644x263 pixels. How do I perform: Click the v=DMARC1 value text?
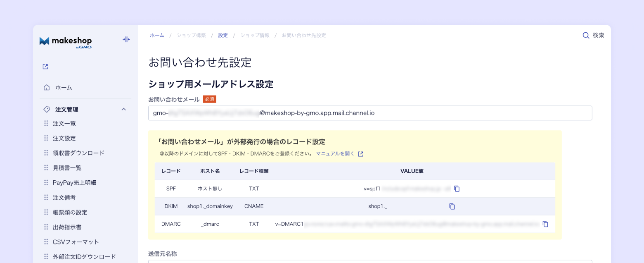click(x=289, y=224)
